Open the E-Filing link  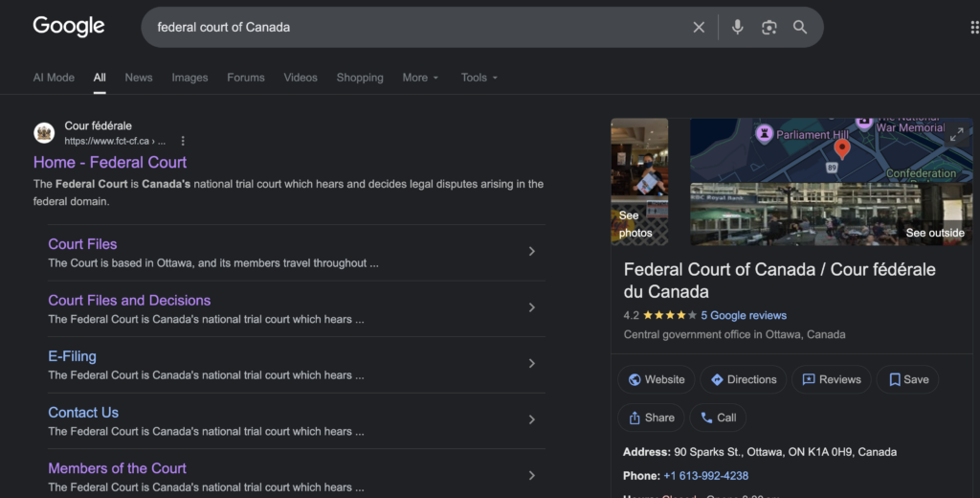(x=73, y=356)
